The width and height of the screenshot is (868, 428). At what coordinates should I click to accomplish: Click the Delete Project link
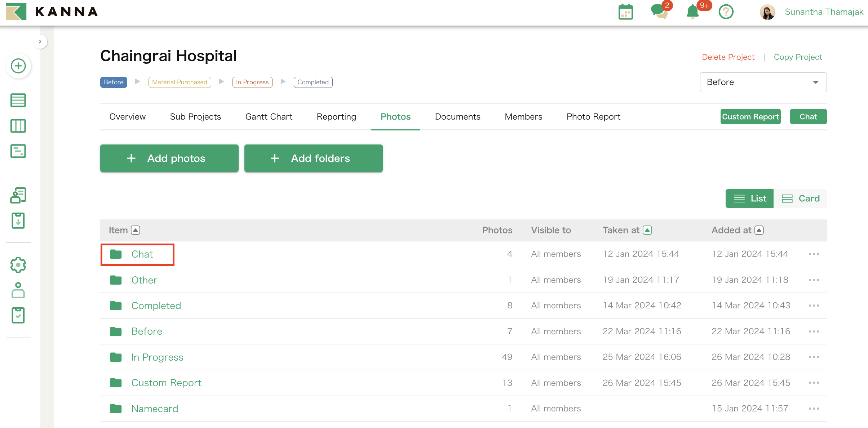(728, 57)
